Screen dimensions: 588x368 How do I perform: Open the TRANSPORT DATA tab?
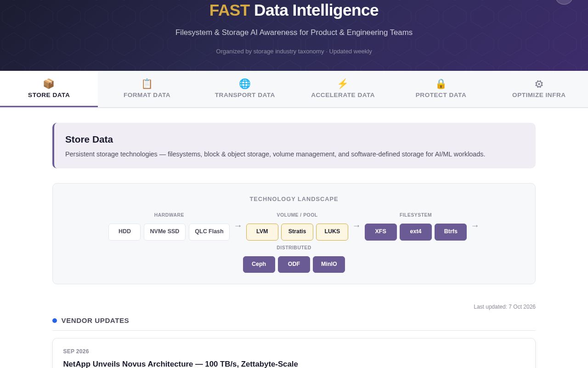point(245,89)
